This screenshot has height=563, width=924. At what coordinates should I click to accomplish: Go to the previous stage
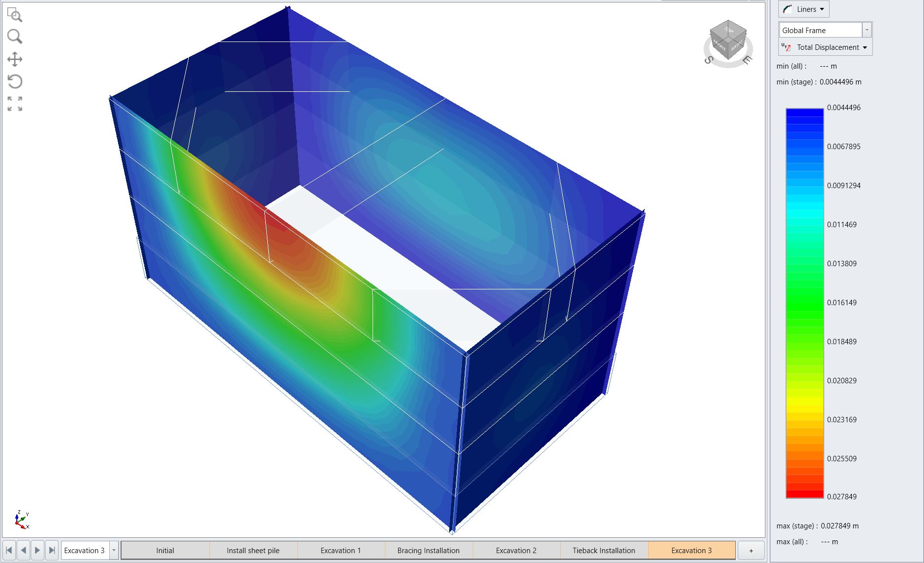[x=23, y=550]
